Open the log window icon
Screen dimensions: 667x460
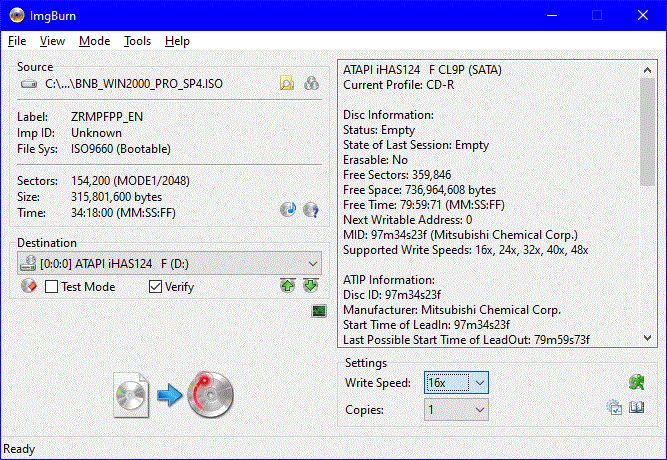[x=319, y=311]
